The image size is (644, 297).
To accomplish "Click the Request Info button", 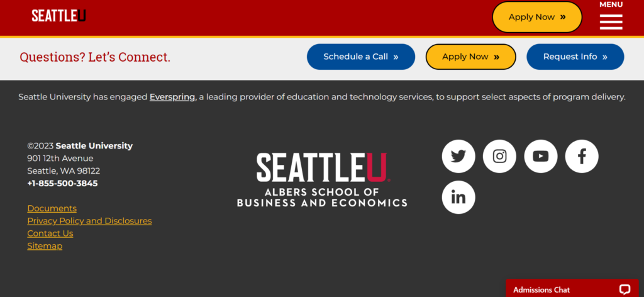I will click(x=575, y=57).
